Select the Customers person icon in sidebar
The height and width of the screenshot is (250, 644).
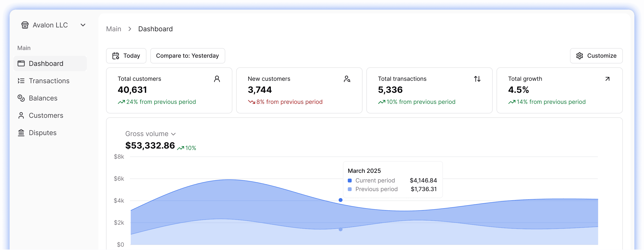pos(21,115)
